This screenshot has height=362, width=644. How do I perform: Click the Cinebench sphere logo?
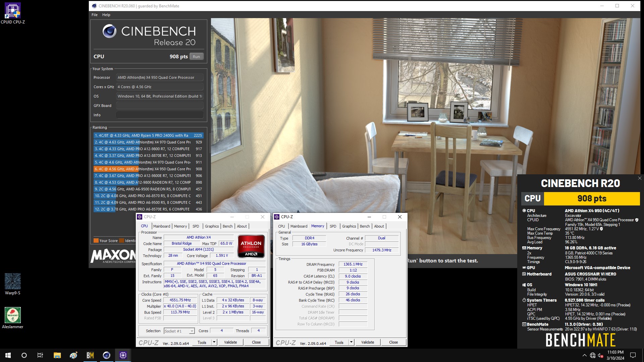[x=109, y=31]
